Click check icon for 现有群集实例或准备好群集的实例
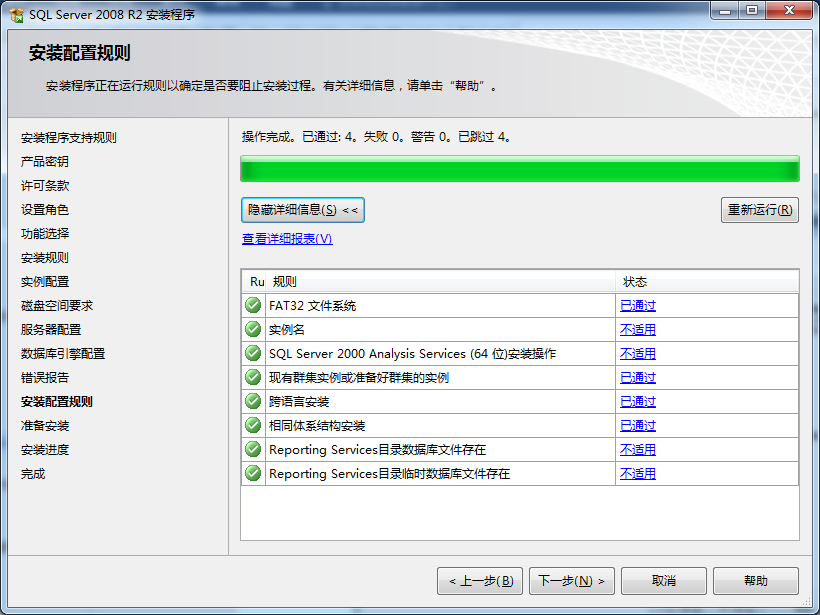 [x=253, y=377]
